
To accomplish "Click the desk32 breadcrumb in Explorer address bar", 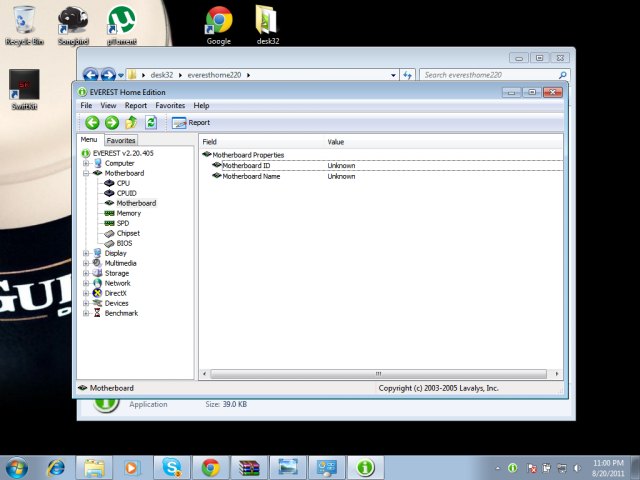I will pyautogui.click(x=162, y=75).
